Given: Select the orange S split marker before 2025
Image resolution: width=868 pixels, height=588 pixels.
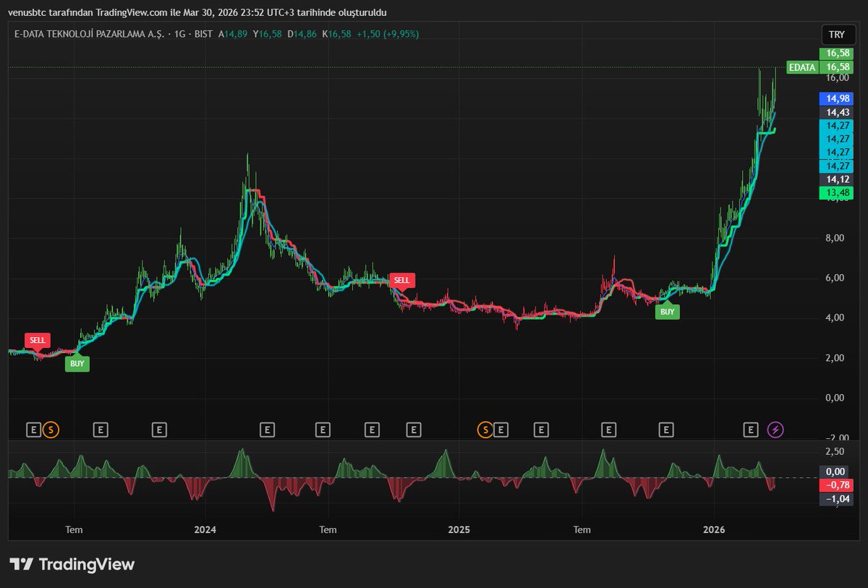Looking at the screenshot, I should [485, 430].
